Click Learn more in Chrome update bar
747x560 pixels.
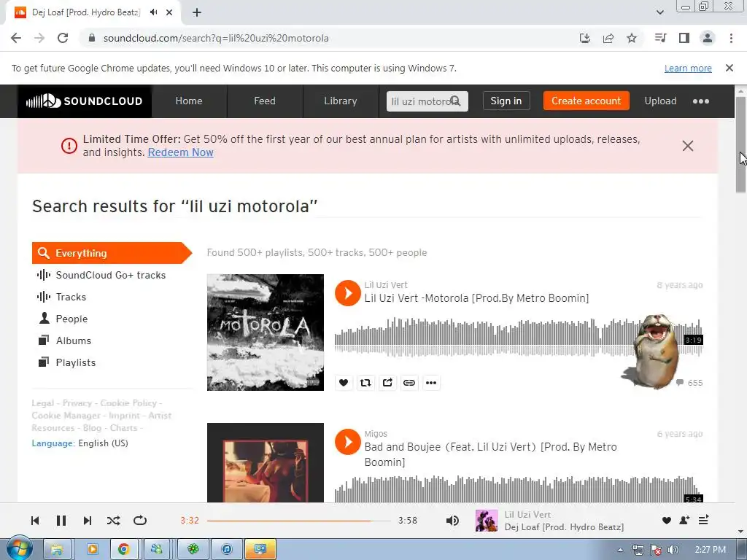688,68
